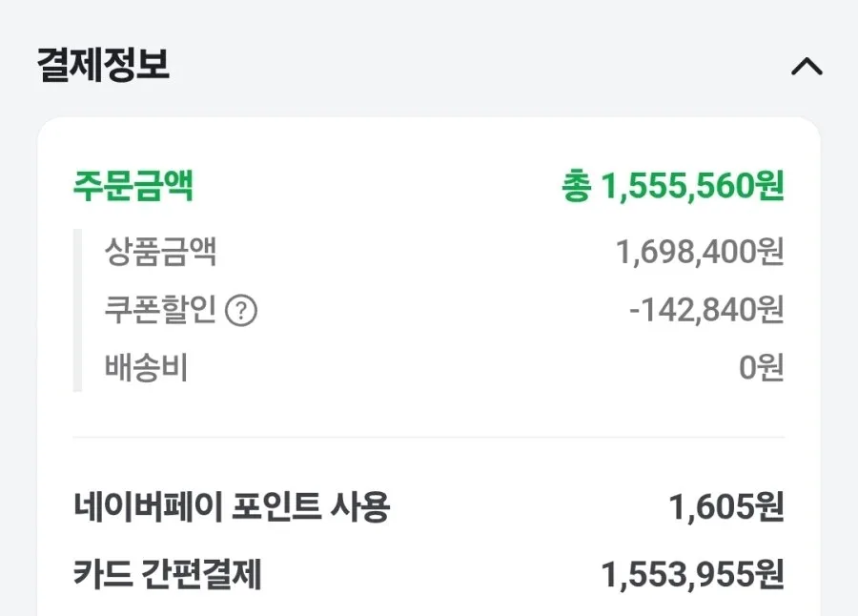Open the 쿠폰할인 question mark help icon

point(241,311)
